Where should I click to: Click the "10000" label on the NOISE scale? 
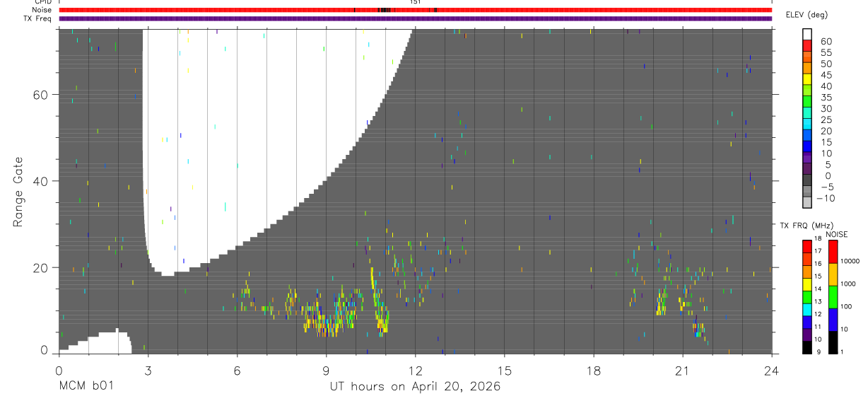pos(851,261)
